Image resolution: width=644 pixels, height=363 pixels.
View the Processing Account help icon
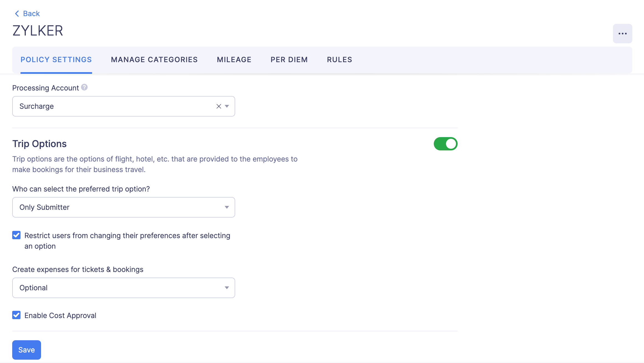84,87
